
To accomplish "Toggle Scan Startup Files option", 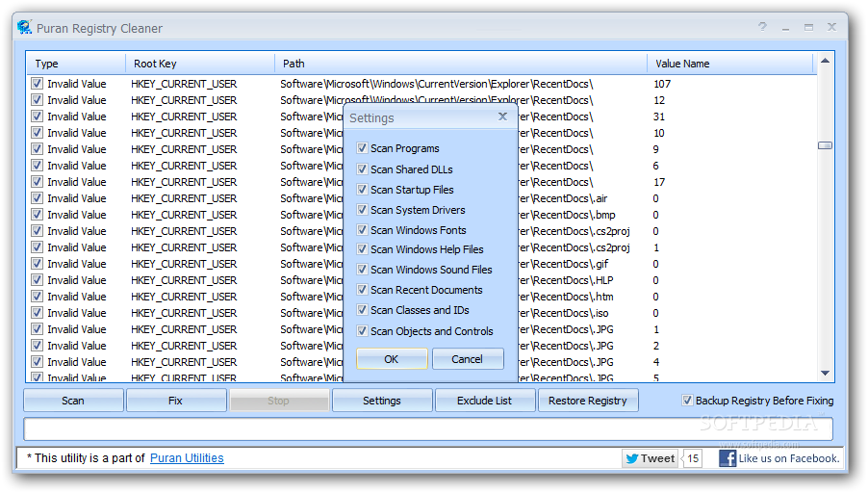I will coord(362,190).
